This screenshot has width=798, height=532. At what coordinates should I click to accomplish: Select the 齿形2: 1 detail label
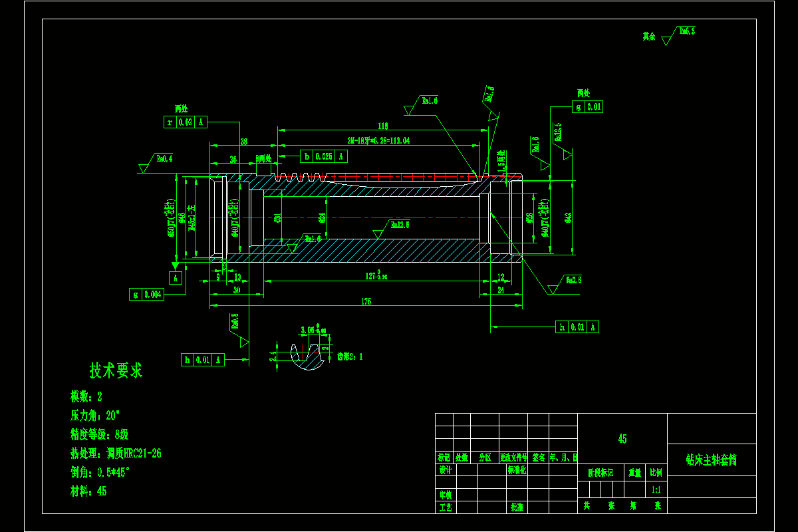(350, 357)
